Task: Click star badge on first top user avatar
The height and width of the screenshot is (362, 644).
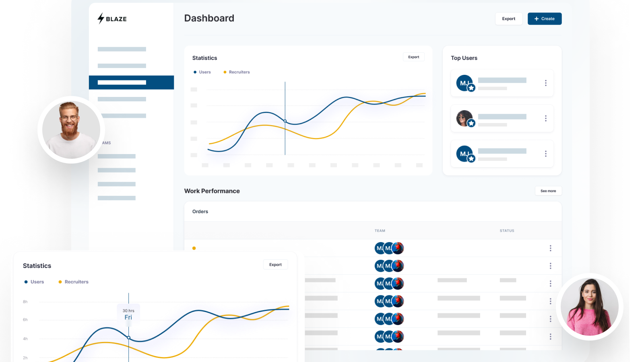Action: click(x=471, y=88)
